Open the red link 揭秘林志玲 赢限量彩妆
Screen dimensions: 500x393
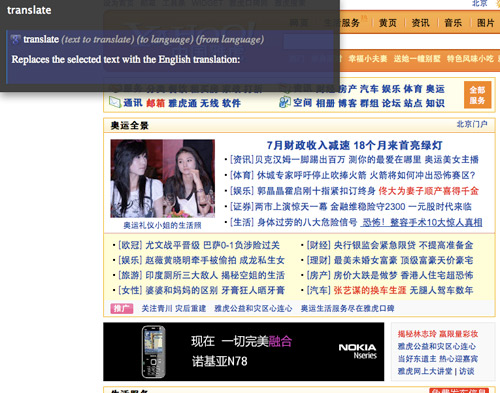[x=438, y=334]
